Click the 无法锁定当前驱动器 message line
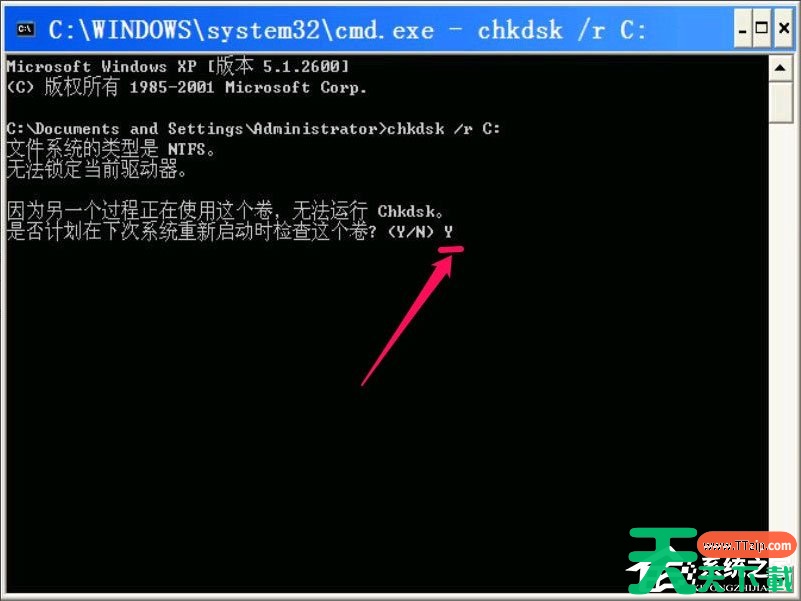The height and width of the screenshot is (601, 801). click(97, 169)
